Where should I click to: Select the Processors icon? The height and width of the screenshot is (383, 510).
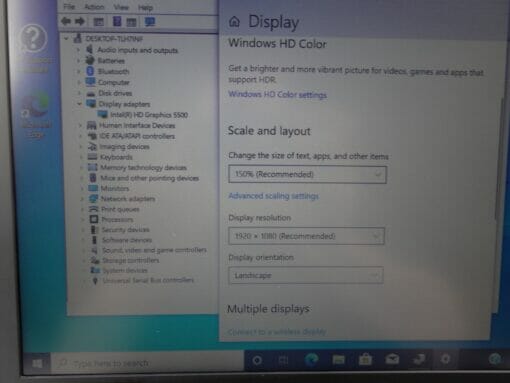coord(94,219)
